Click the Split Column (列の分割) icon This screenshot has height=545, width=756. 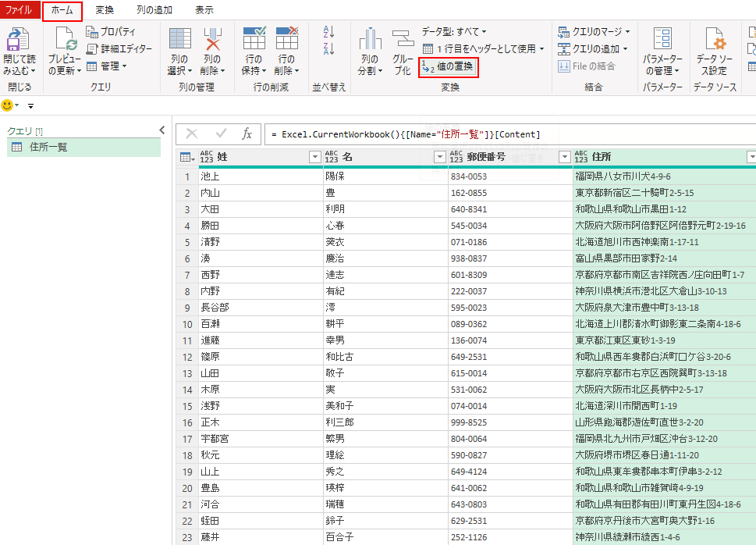pyautogui.click(x=371, y=38)
